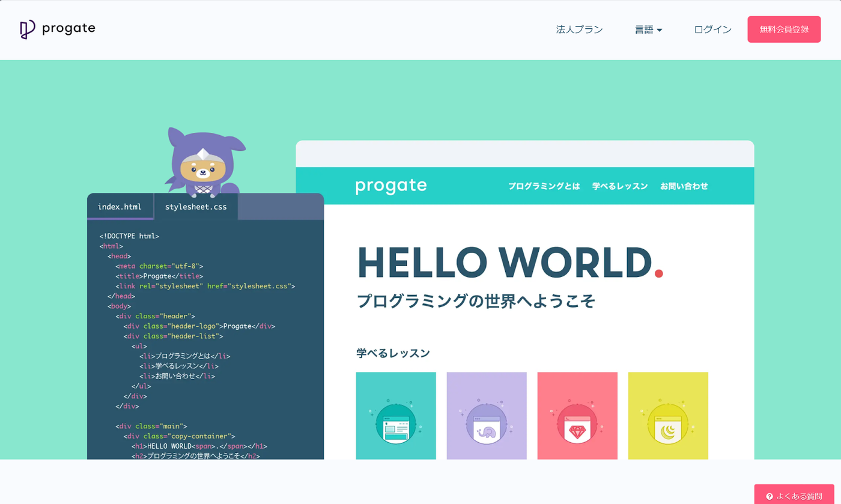Click the 学べるレッスン section heading

pyautogui.click(x=393, y=353)
